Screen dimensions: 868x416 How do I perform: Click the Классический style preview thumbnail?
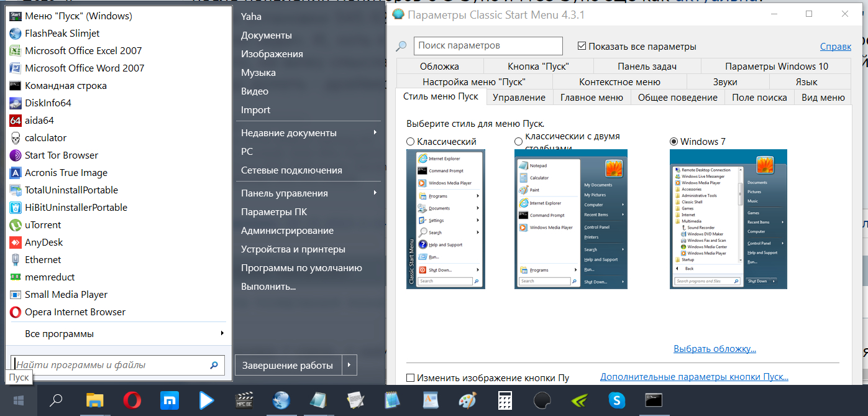[x=445, y=219]
